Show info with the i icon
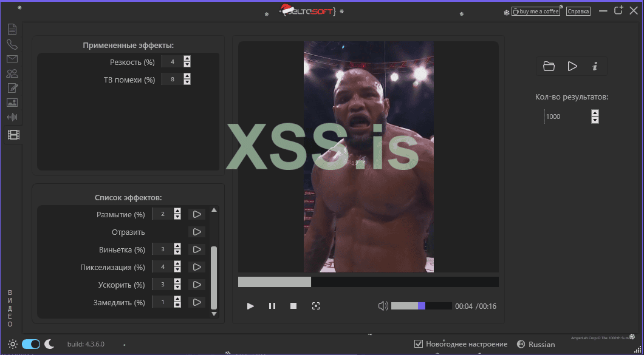Screen dimensions: 644x355 594,66
